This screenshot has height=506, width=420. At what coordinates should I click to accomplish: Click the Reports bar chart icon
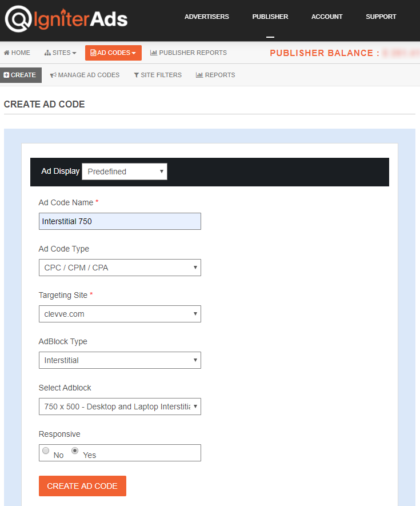199,75
